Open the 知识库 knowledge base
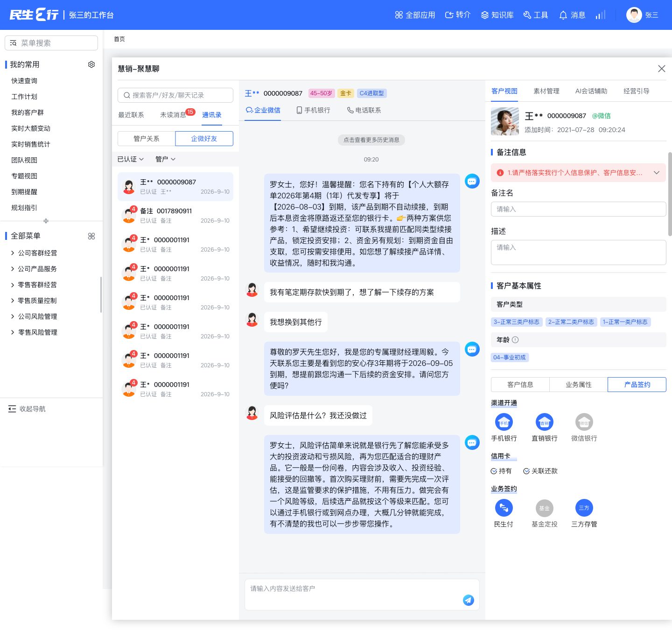The image size is (672, 631). point(497,15)
